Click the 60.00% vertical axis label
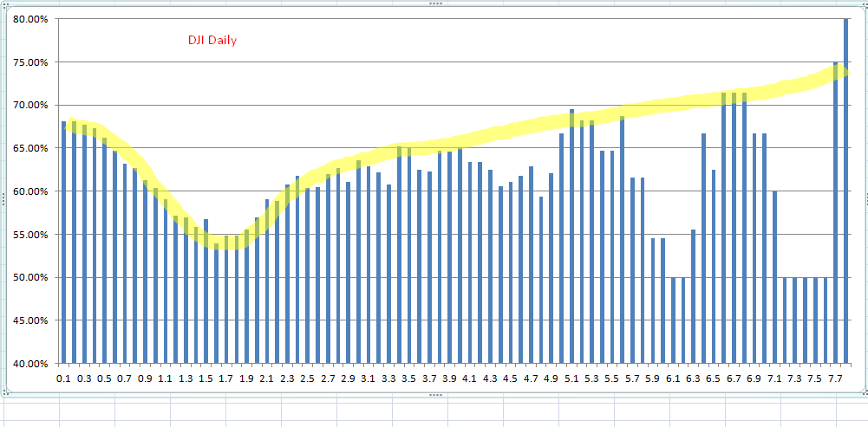Screen dimensions: 868x427 tap(29, 191)
